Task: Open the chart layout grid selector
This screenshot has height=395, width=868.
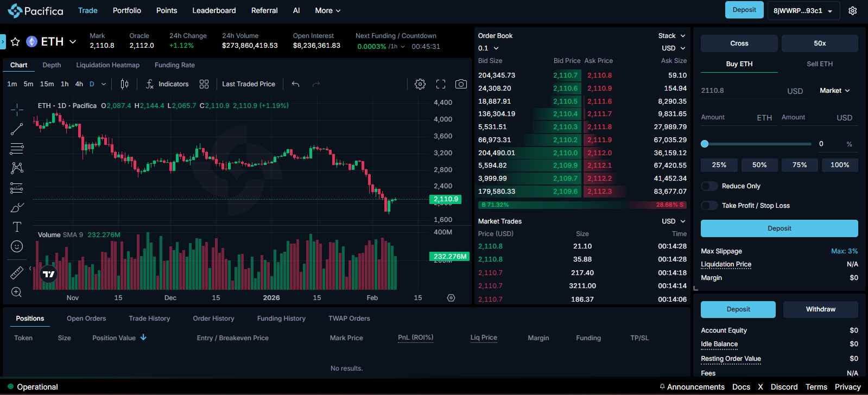Action: [204, 84]
